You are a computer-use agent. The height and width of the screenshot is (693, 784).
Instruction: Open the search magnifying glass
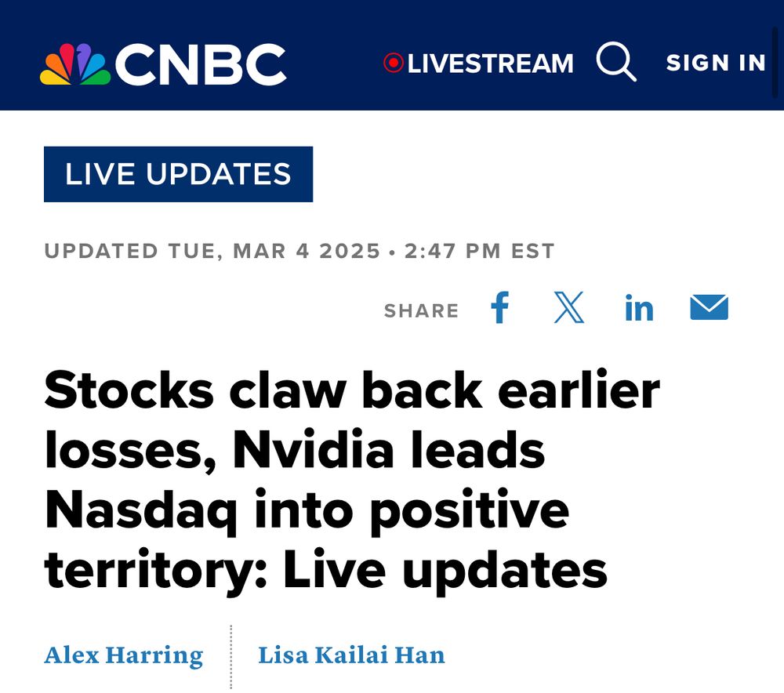617,62
